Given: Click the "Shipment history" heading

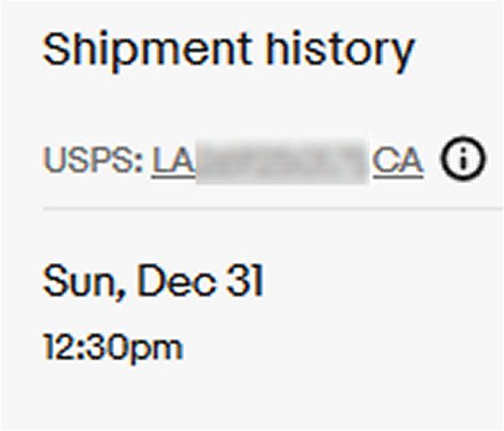Looking at the screenshot, I should (228, 52).
